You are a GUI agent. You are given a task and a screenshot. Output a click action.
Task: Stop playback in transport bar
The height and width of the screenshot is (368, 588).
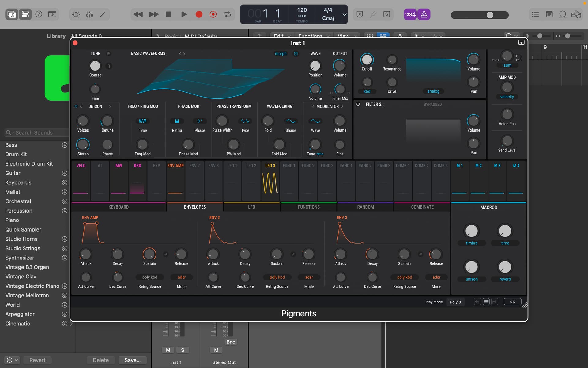pyautogui.click(x=168, y=14)
